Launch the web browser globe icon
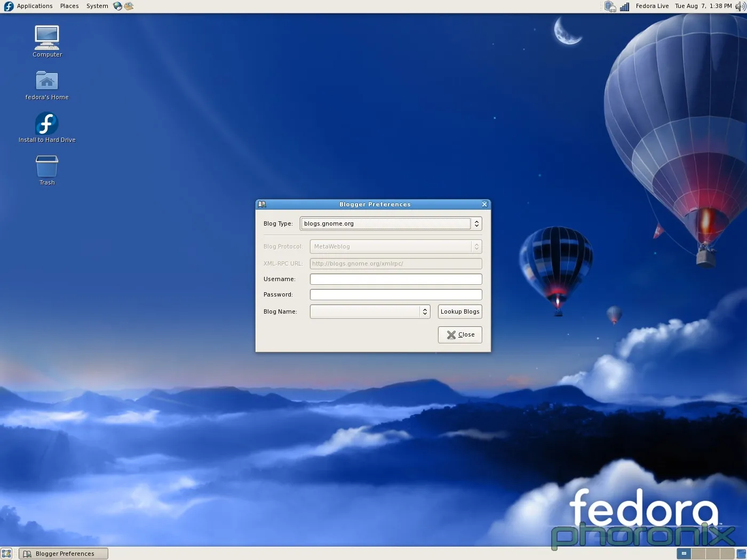747x560 pixels. (x=117, y=6)
